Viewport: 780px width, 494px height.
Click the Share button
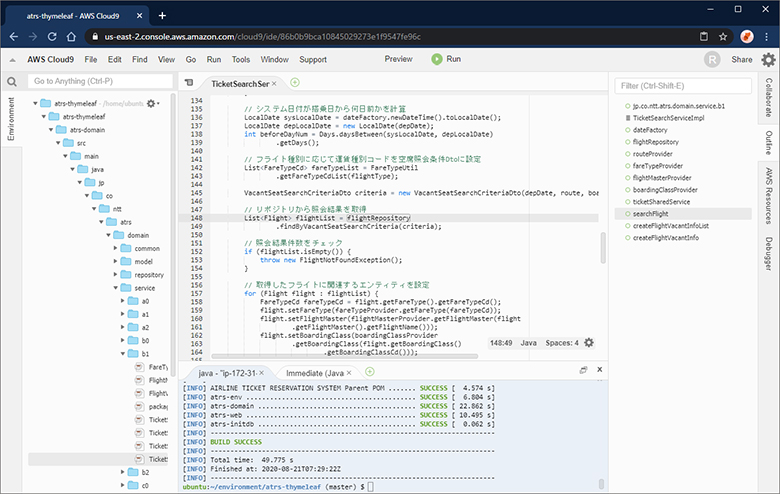pyautogui.click(x=742, y=60)
